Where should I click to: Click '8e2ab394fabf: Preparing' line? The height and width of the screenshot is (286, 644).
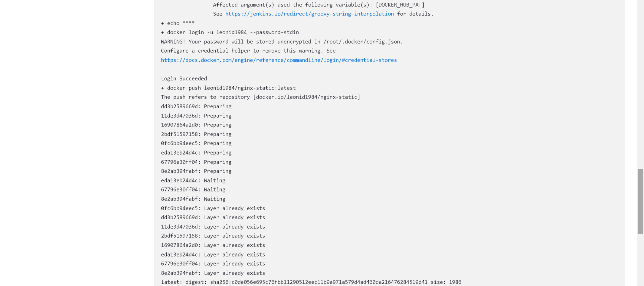tap(196, 171)
